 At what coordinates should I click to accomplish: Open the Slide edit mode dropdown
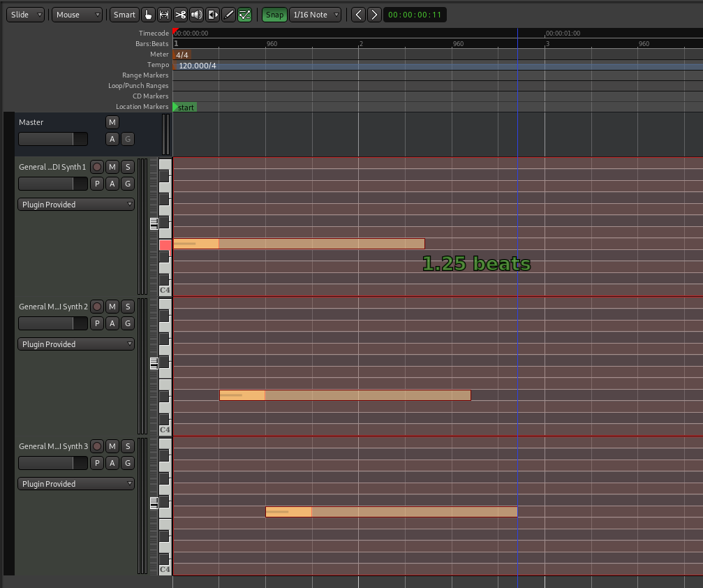pyautogui.click(x=27, y=15)
